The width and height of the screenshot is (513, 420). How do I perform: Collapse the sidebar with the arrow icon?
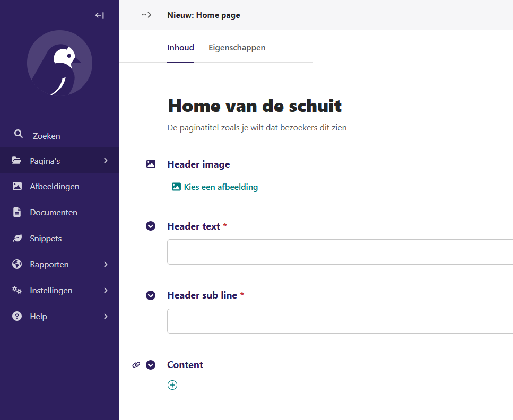[x=99, y=15]
